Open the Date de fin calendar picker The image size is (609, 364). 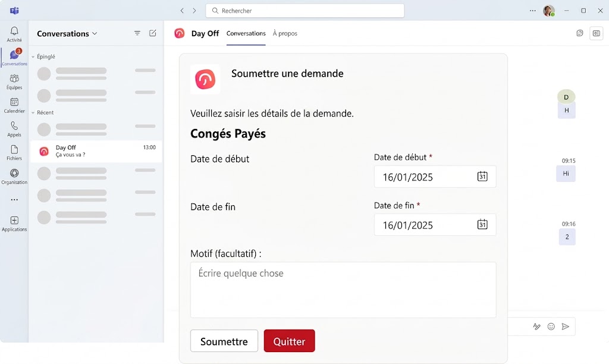tap(482, 225)
